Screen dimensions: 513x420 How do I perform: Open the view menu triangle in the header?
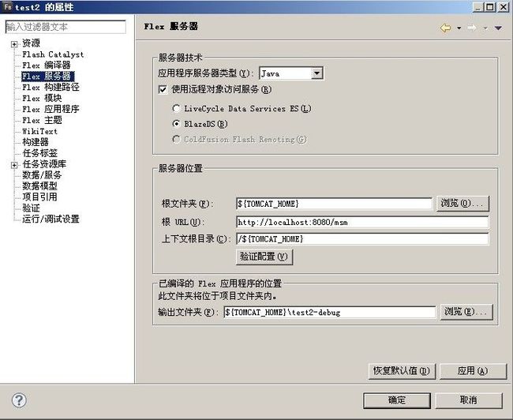(x=498, y=28)
